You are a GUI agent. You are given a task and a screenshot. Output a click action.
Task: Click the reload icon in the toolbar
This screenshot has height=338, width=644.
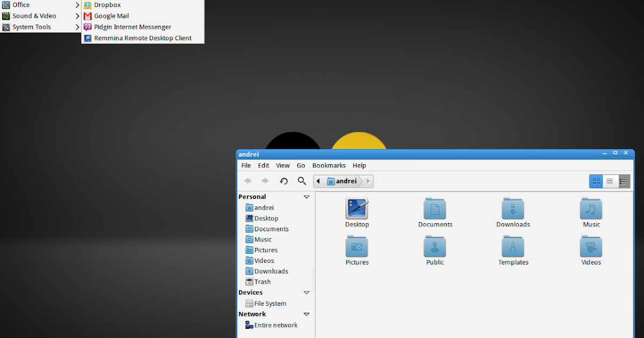[x=284, y=181]
